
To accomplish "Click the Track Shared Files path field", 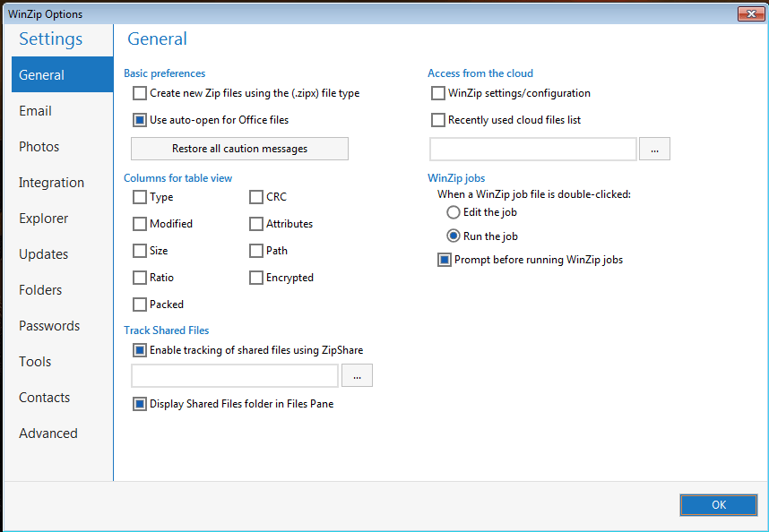I will pyautogui.click(x=235, y=376).
